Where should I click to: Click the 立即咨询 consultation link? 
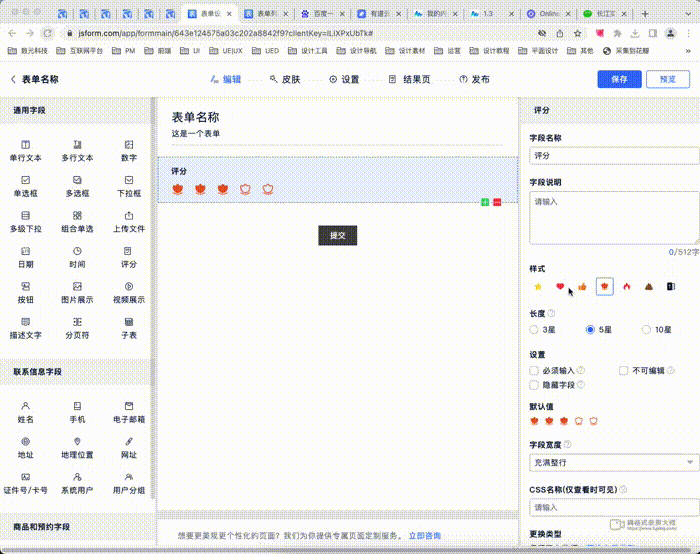pyautogui.click(x=424, y=536)
